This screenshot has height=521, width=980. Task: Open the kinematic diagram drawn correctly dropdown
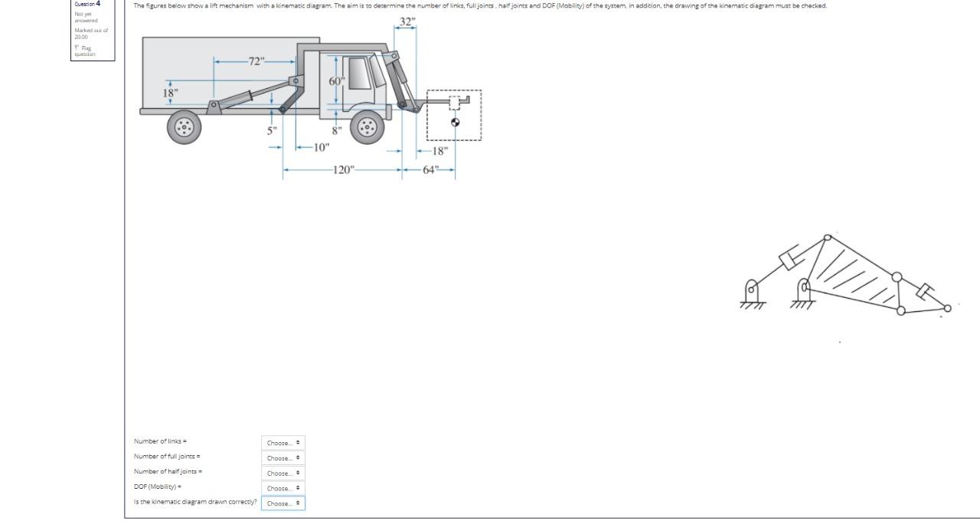(x=283, y=503)
